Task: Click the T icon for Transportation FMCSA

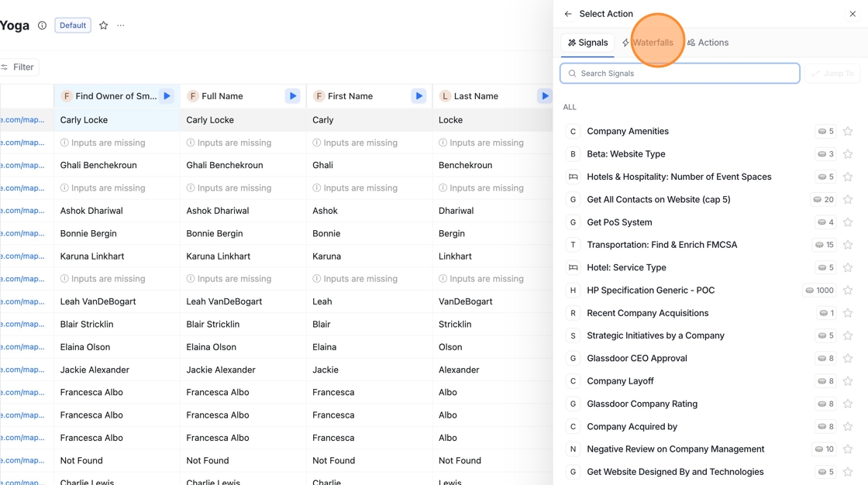Action: click(573, 245)
